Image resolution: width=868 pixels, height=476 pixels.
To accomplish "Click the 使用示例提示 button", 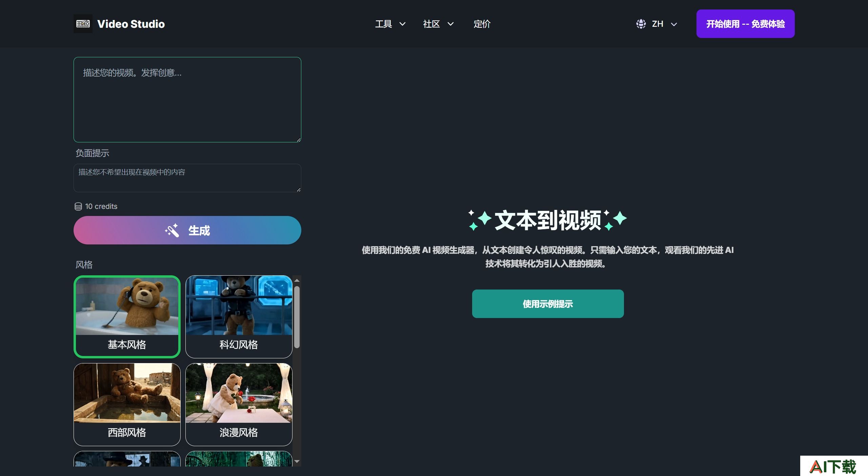I will pos(548,304).
